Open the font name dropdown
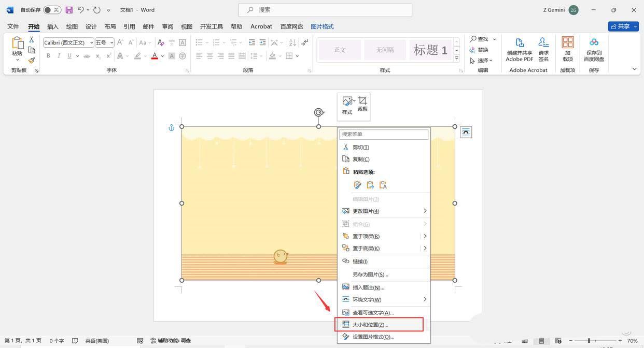Image resolution: width=644 pixels, height=348 pixels. [91, 42]
